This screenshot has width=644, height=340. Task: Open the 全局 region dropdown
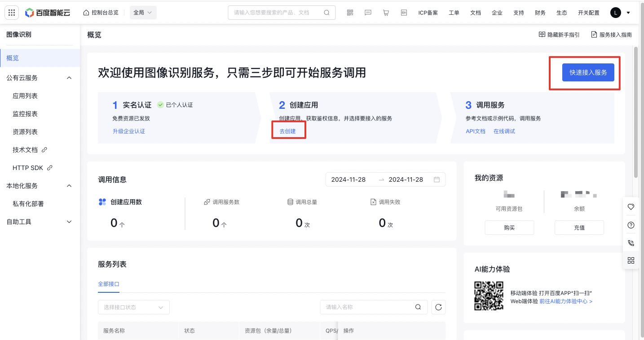click(143, 13)
